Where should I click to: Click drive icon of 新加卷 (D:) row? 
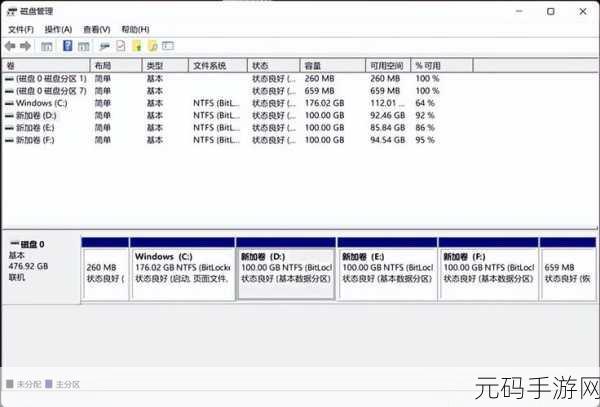point(9,116)
